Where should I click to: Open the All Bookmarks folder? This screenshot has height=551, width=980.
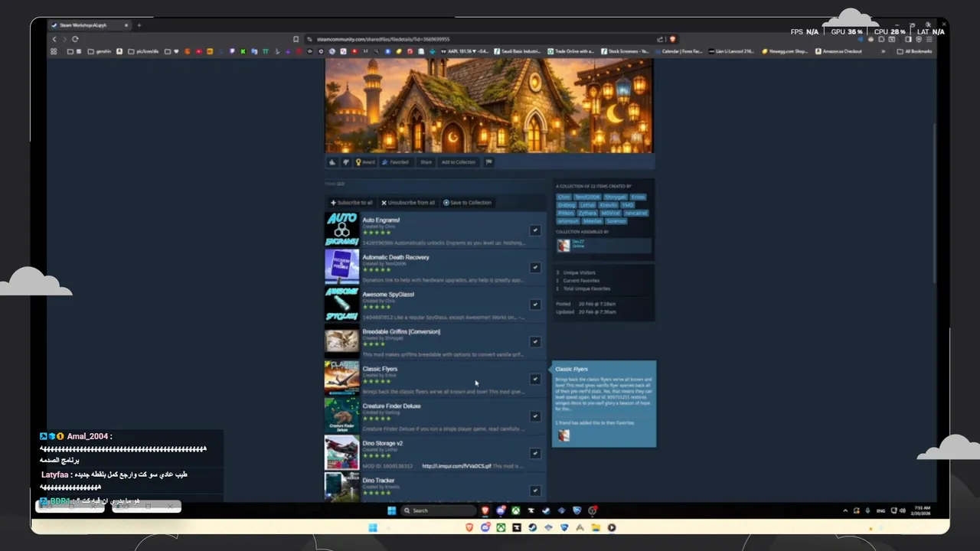coord(914,51)
